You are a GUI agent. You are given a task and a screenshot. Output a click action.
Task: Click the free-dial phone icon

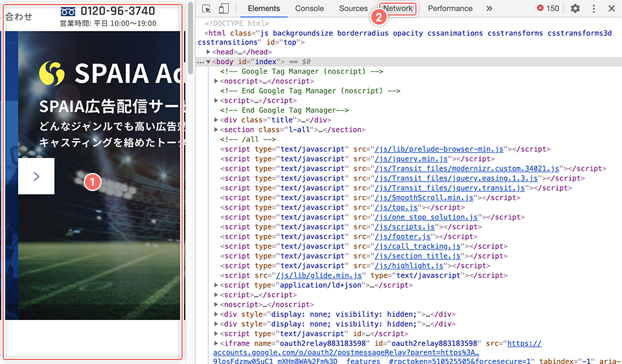(x=68, y=11)
